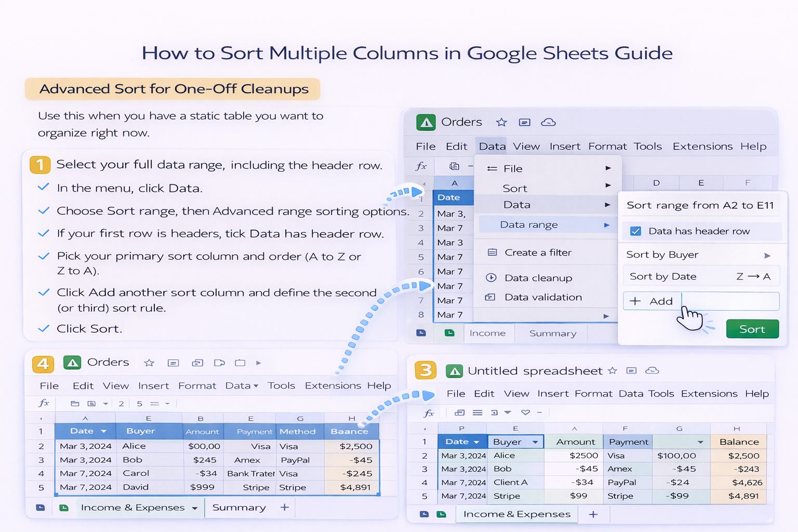Viewport: 798px width, 532px height.
Task: Switch to Summary tab in step 4 Orders window
Action: (x=239, y=508)
